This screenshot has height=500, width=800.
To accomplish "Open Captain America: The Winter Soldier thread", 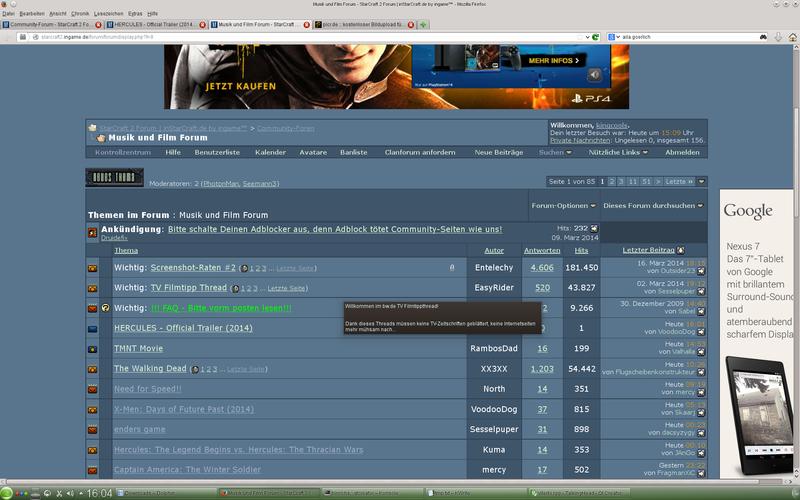I will coord(187,469).
